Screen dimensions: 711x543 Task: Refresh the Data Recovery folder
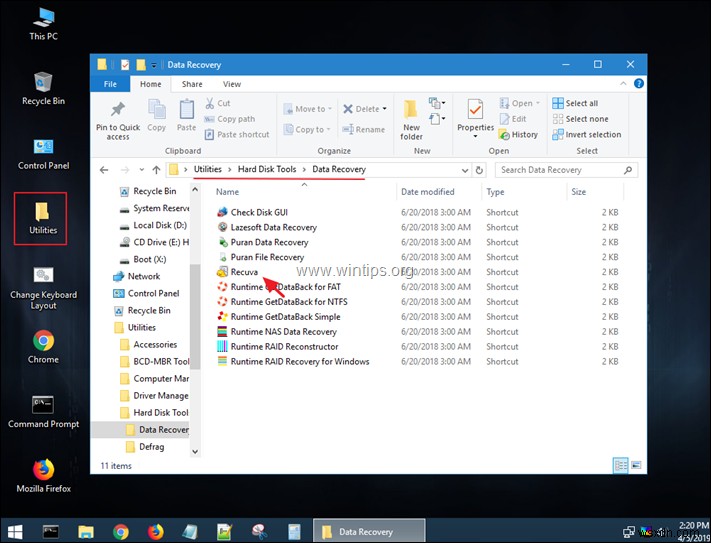[479, 170]
